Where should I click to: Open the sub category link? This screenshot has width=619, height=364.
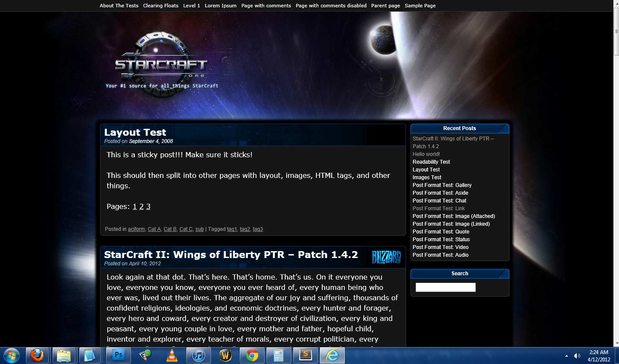[x=200, y=229]
